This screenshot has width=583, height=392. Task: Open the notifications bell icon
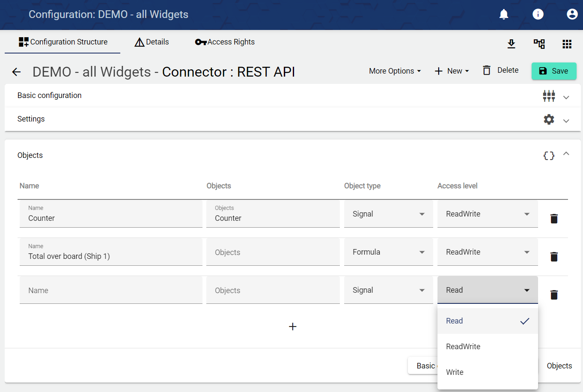click(x=504, y=14)
